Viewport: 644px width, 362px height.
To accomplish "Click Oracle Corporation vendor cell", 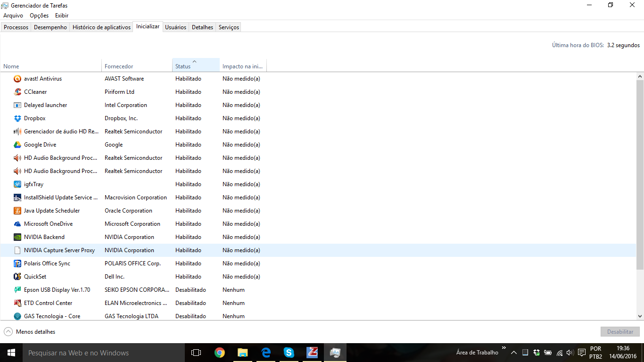I will pyautogui.click(x=128, y=211).
